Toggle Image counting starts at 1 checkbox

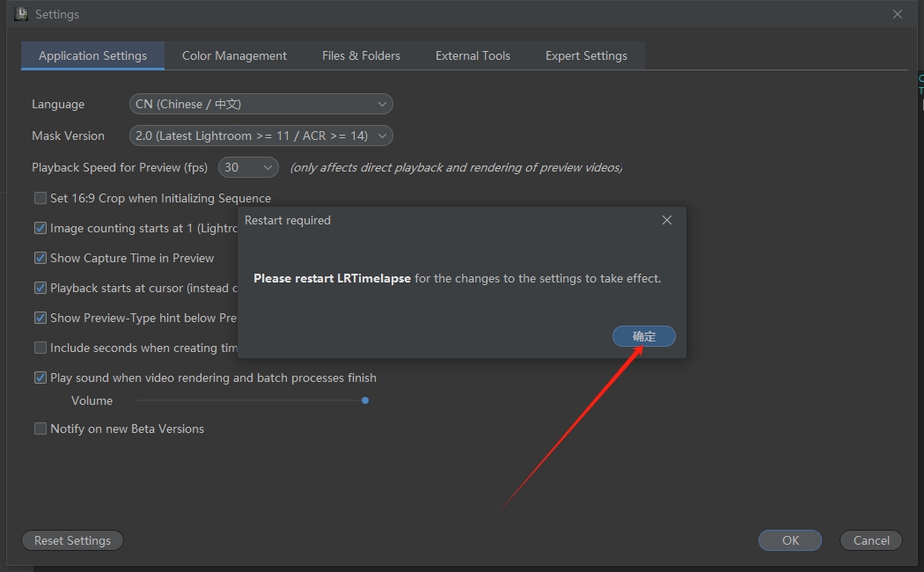click(x=40, y=228)
